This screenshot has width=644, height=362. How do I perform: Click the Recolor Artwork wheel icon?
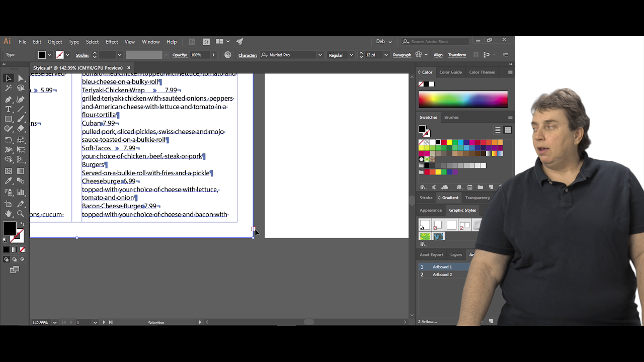pos(228,55)
